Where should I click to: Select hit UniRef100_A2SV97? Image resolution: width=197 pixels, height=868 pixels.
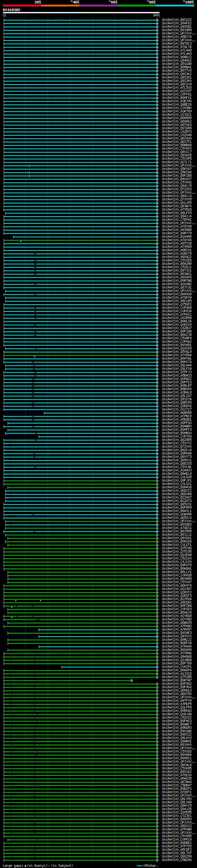pyautogui.click(x=176, y=91)
